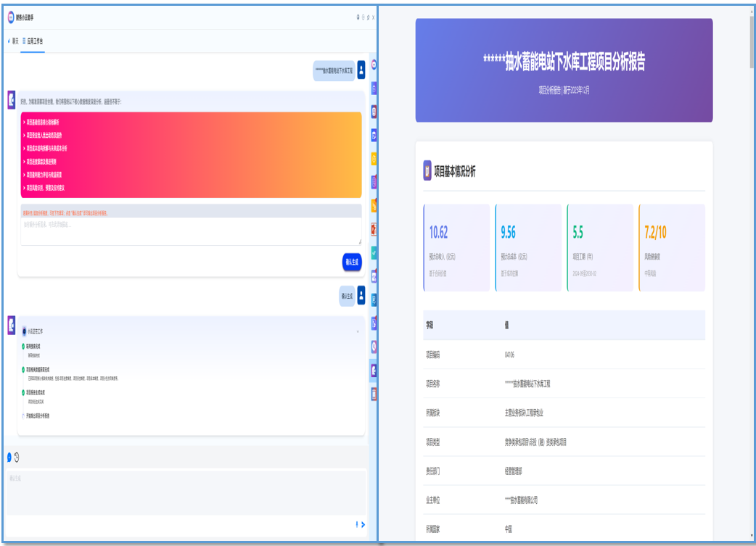Open the teal checkmark app in the sidebar
The image size is (756, 546).
[x=374, y=252]
